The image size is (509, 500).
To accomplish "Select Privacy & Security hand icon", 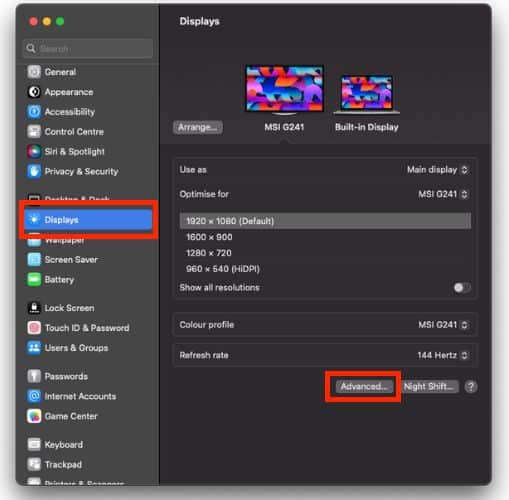I will (x=34, y=171).
